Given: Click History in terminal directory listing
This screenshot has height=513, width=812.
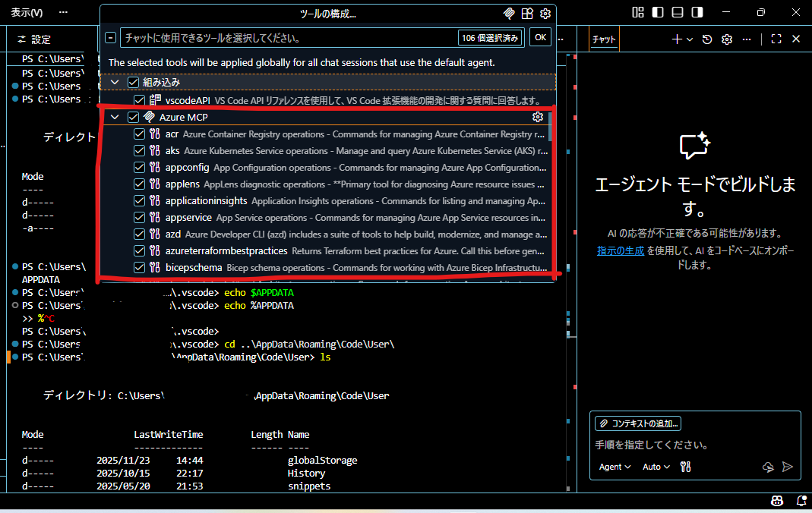Looking at the screenshot, I should click(x=307, y=474).
